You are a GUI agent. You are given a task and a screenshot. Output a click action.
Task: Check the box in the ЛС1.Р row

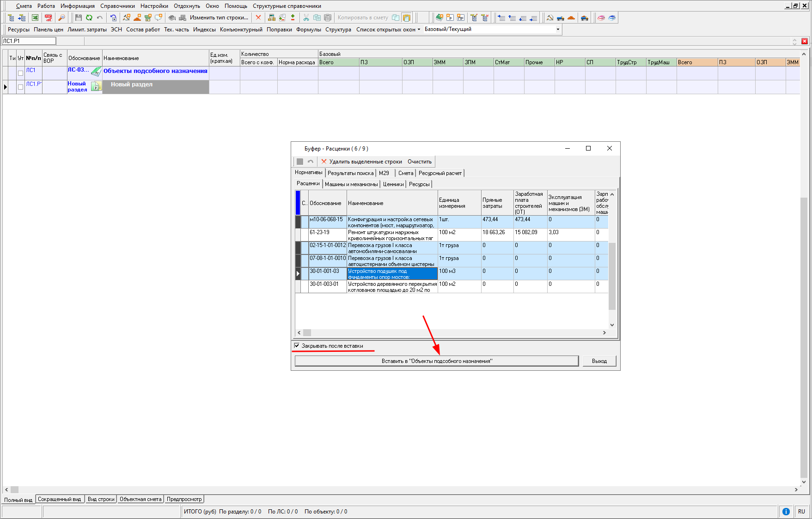coord(20,87)
